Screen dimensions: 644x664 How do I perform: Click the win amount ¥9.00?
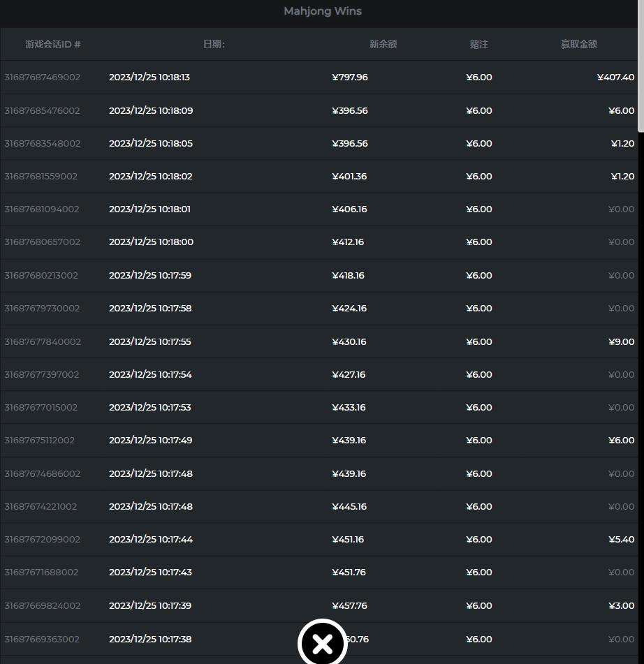tap(622, 341)
